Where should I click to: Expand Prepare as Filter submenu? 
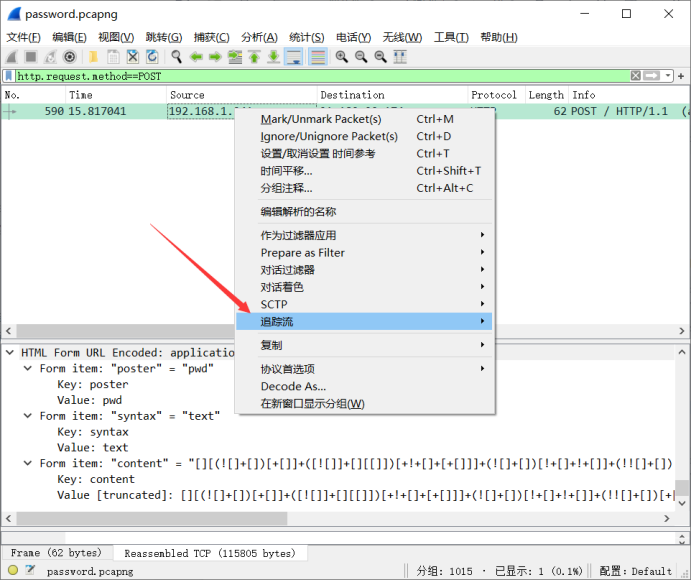(x=365, y=252)
